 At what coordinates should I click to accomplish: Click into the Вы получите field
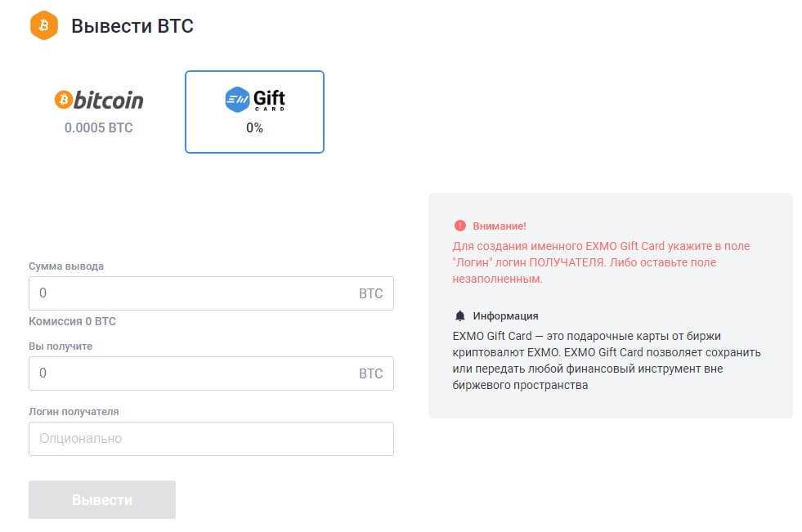tap(188, 373)
